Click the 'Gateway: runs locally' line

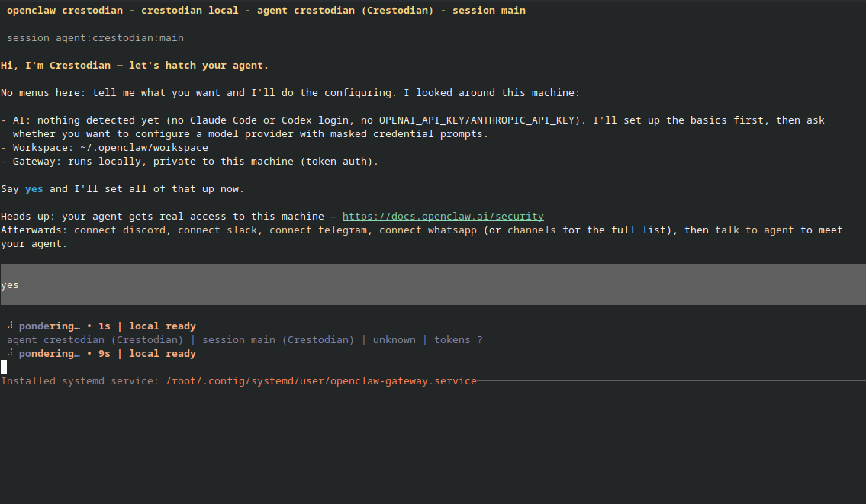(x=189, y=162)
